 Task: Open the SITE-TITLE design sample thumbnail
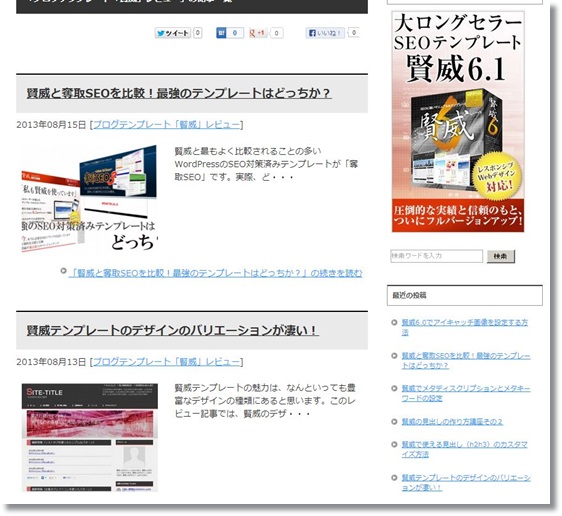point(90,437)
